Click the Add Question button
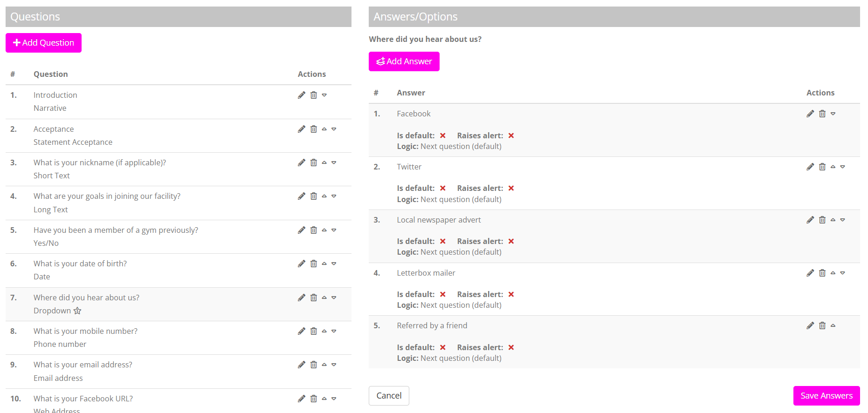 (x=43, y=43)
